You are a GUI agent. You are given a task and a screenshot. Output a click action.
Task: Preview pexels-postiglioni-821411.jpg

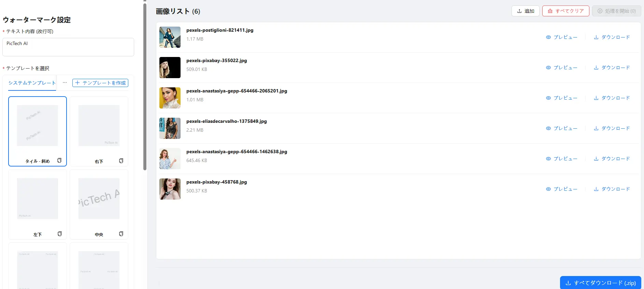[x=562, y=37]
